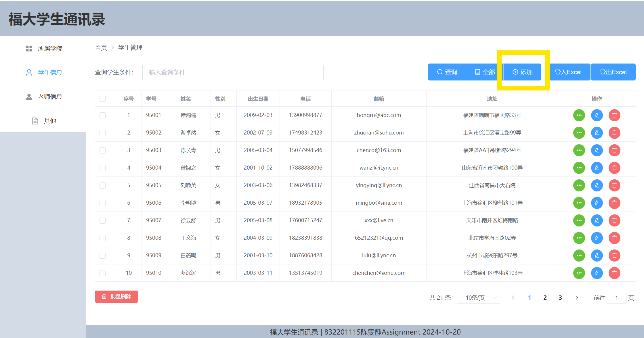
Task: Click the 导出Excel button
Action: pos(613,72)
